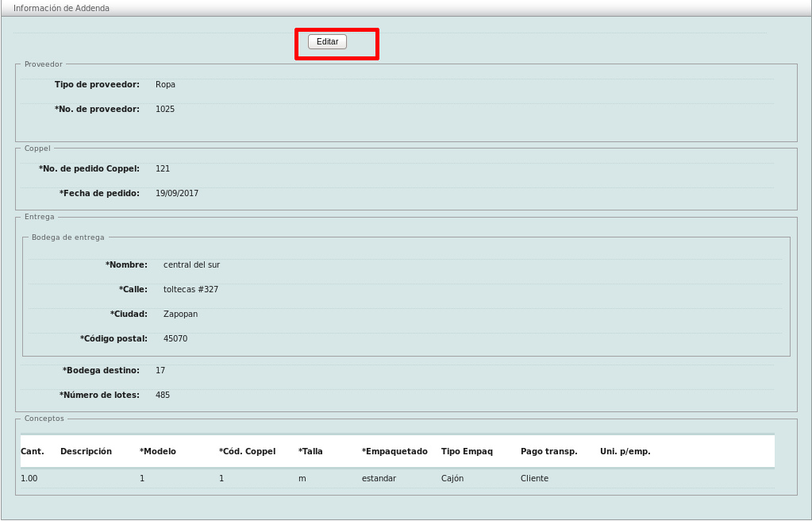The width and height of the screenshot is (812, 521).
Task: Click the Editar button
Action: [x=327, y=42]
